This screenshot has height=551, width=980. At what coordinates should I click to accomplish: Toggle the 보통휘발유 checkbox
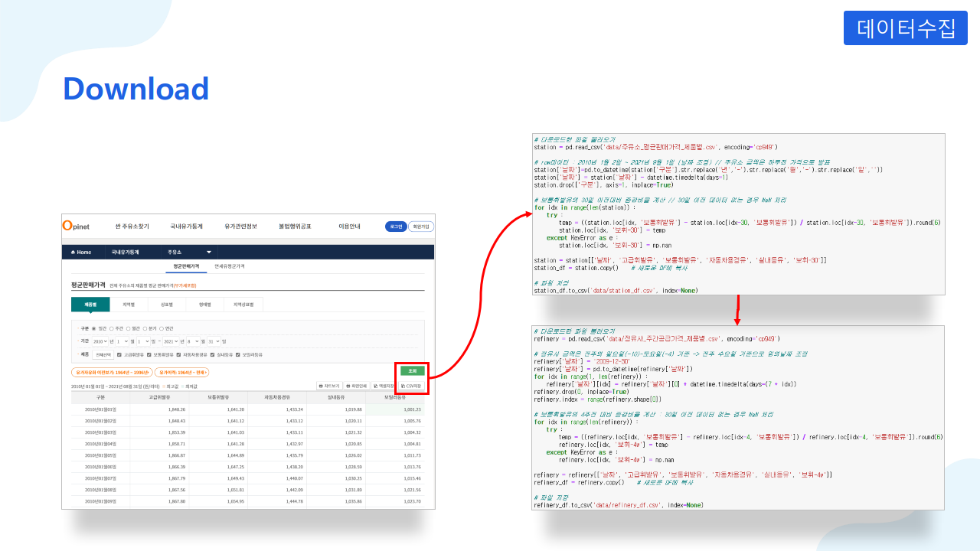(149, 354)
